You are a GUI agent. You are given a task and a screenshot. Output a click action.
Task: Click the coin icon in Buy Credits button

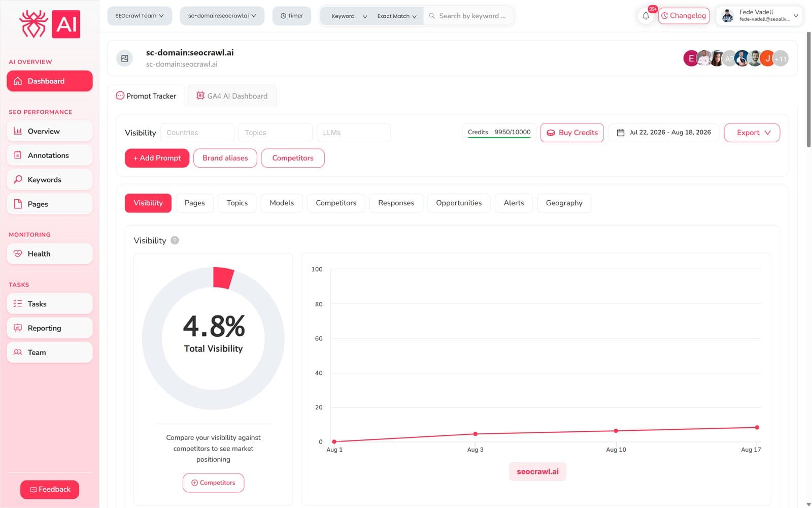click(551, 133)
